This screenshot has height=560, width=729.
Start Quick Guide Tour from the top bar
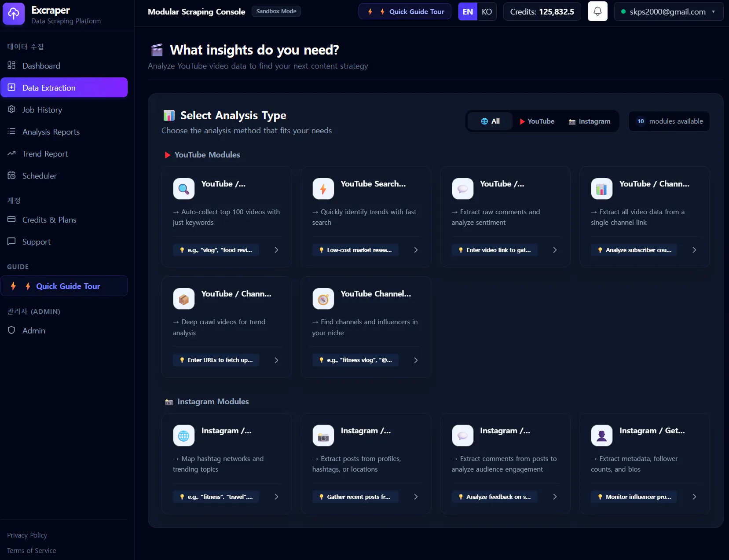click(405, 11)
